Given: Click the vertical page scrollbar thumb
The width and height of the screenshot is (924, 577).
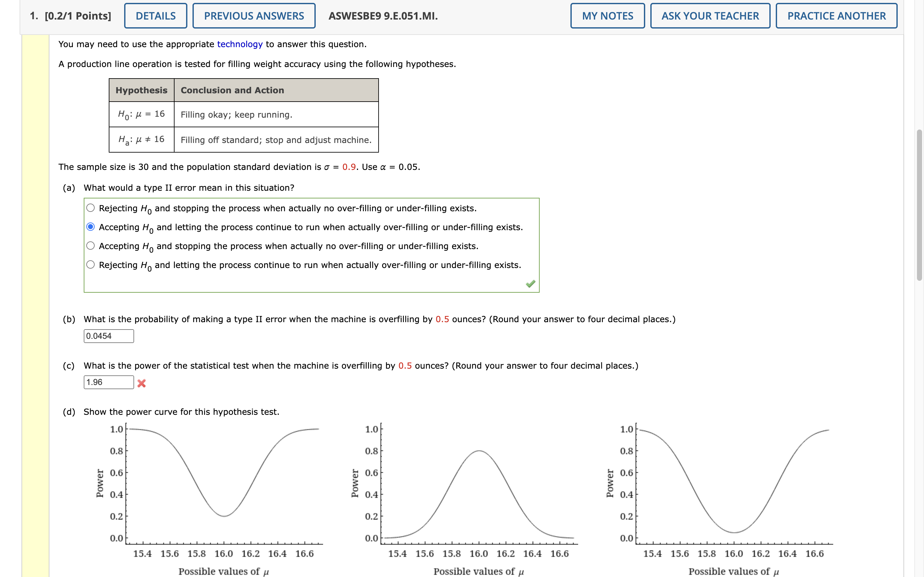Looking at the screenshot, I should point(920,205).
